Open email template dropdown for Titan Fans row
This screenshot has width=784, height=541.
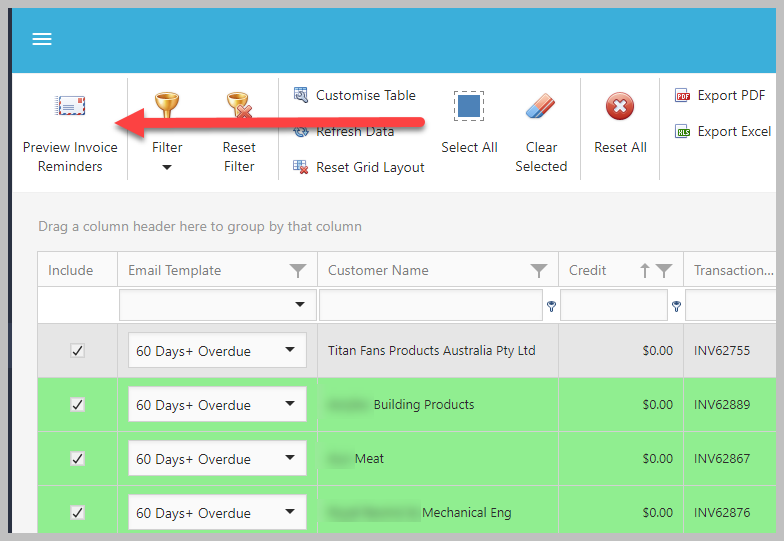tap(290, 350)
